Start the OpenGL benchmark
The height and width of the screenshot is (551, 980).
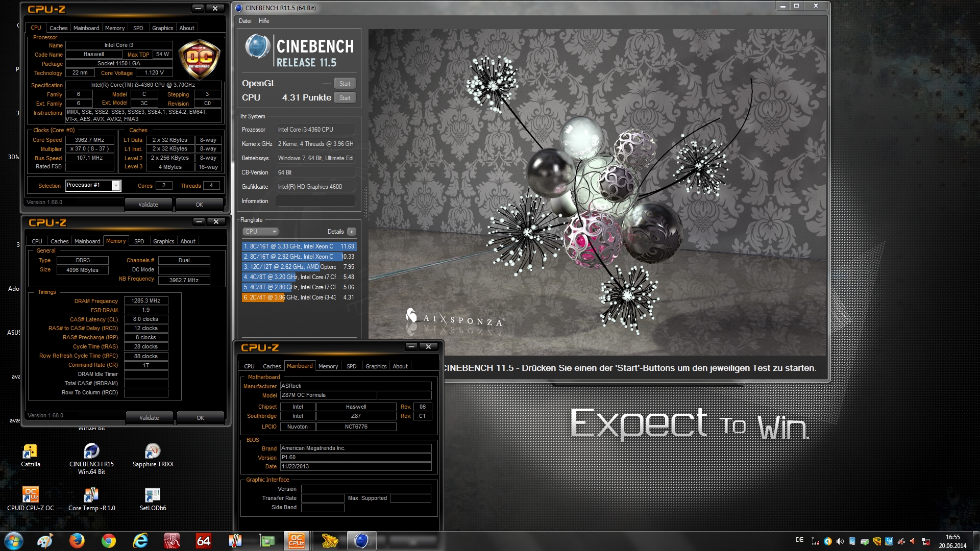(345, 84)
